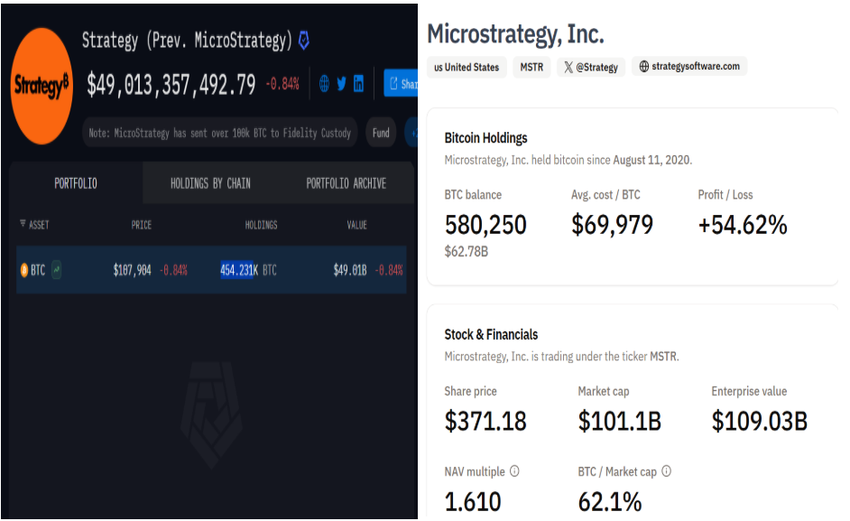Open the LinkedIn icon
The height and width of the screenshot is (521, 850).
click(x=359, y=83)
